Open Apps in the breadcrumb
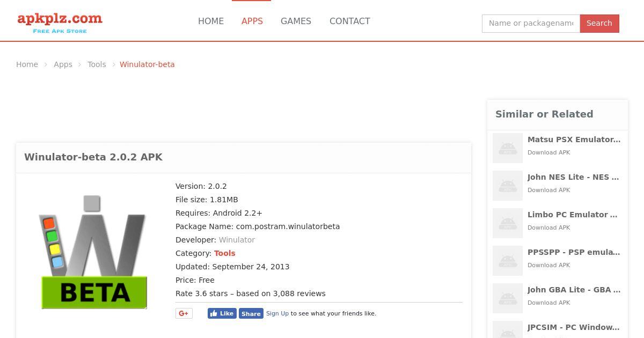Screen dimensions: 644x338 pos(63,64)
